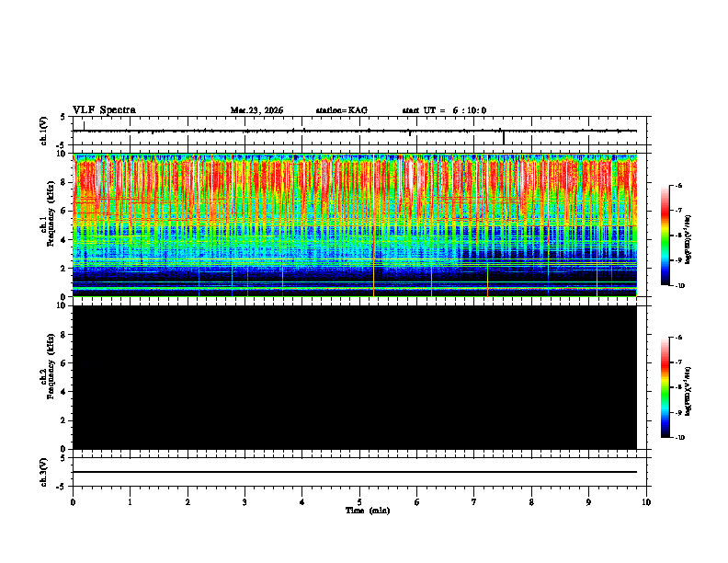Click the ch.2 spectrogram color bar
Image resolution: width=728 pixels, height=563 pixels.
665,387
